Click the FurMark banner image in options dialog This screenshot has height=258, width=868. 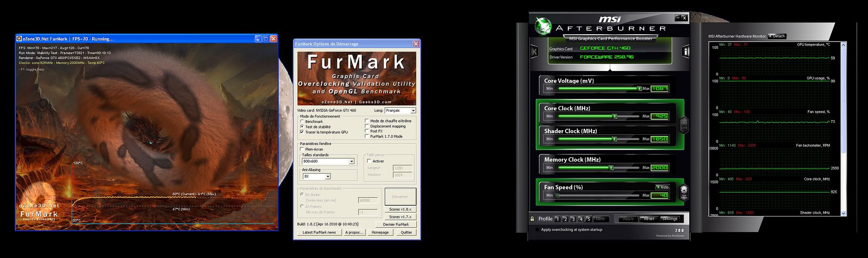pyautogui.click(x=357, y=78)
